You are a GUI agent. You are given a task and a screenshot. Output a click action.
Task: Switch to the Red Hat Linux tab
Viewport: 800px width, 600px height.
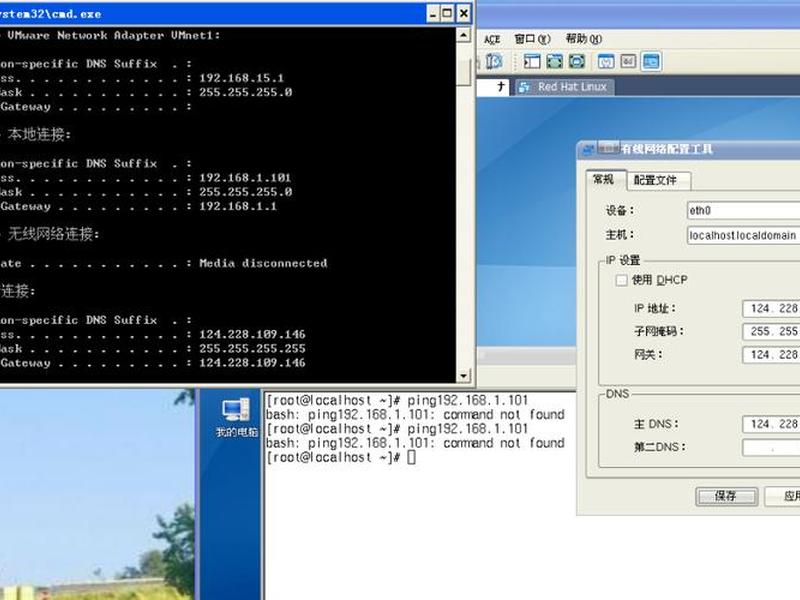pyautogui.click(x=564, y=87)
